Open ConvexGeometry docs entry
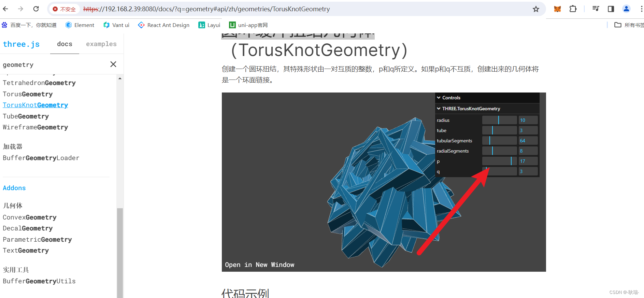Viewport: 644px width, 298px height. pos(30,217)
